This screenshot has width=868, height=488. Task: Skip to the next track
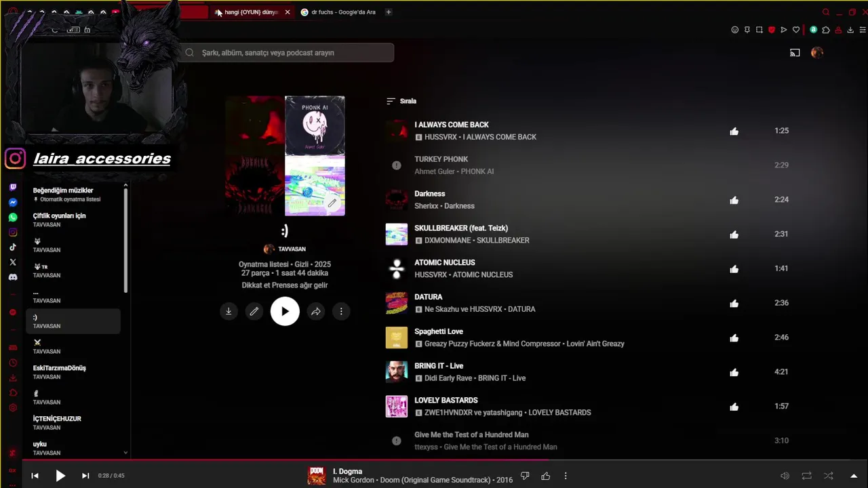point(85,476)
